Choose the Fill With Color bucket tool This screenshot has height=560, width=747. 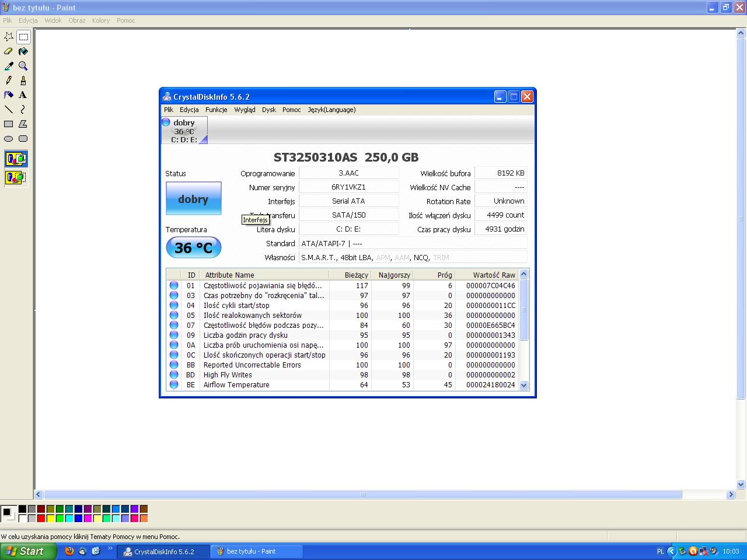point(23,51)
